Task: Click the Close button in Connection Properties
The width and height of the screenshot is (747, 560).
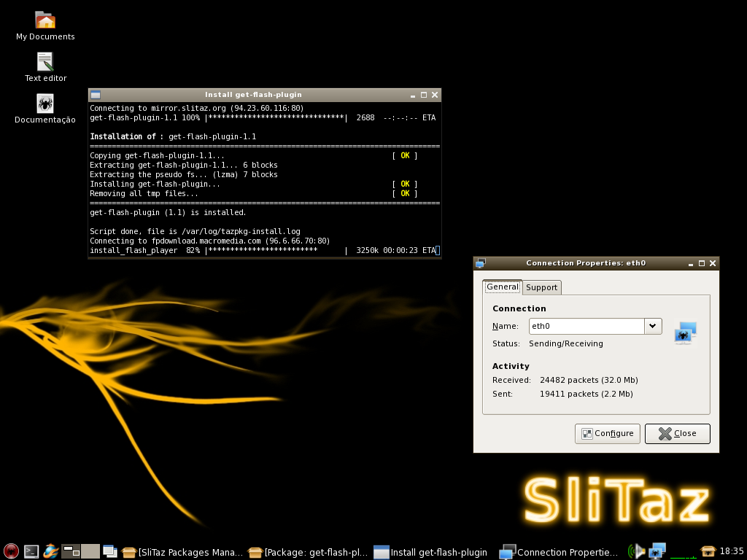Action: [678, 433]
